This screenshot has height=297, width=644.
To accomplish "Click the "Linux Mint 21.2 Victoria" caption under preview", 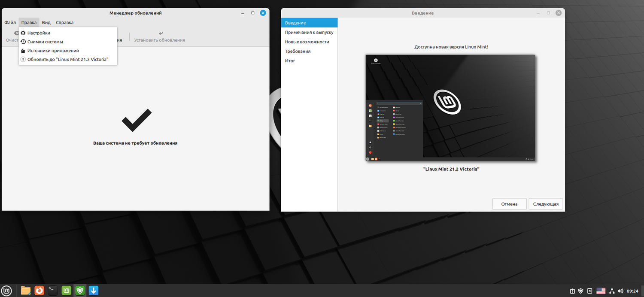I will 451,169.
